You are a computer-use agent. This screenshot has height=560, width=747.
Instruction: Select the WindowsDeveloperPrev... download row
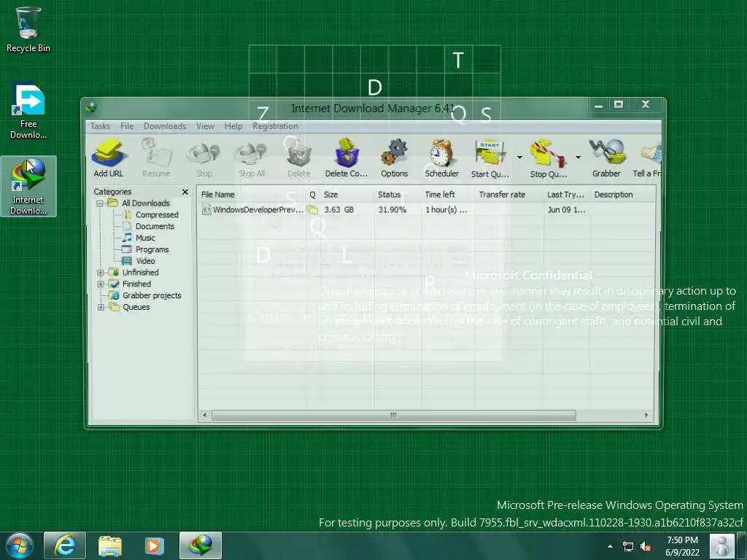point(426,209)
